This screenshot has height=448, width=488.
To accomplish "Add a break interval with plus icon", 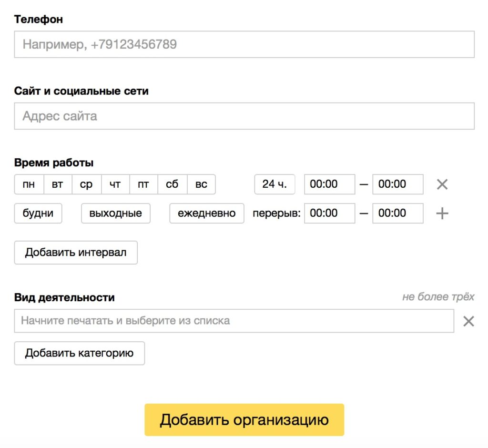I will coord(442,214).
